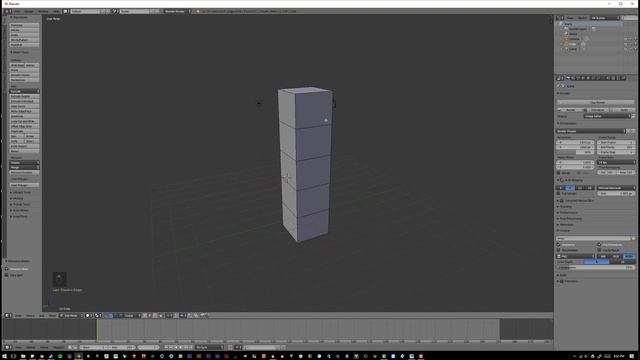Open the Window menu

[x=43, y=11]
